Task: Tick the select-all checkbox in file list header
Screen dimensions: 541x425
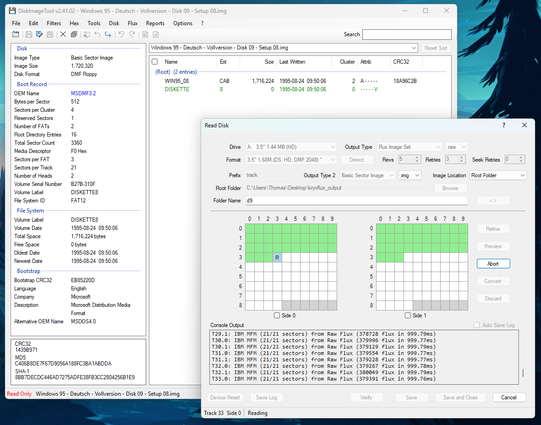Action: 155,62
